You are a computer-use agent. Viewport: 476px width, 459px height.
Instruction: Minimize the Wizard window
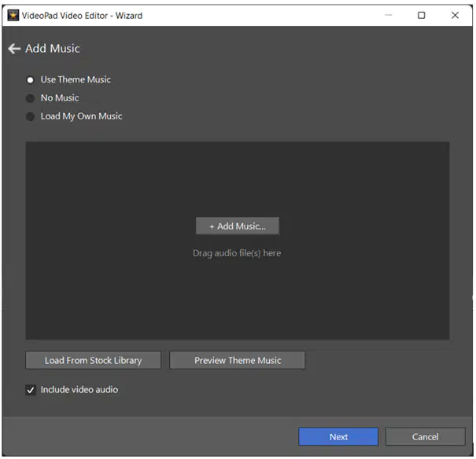pos(389,15)
